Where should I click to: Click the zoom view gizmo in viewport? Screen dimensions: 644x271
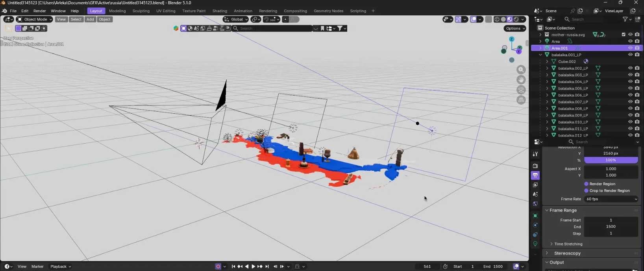pyautogui.click(x=521, y=70)
